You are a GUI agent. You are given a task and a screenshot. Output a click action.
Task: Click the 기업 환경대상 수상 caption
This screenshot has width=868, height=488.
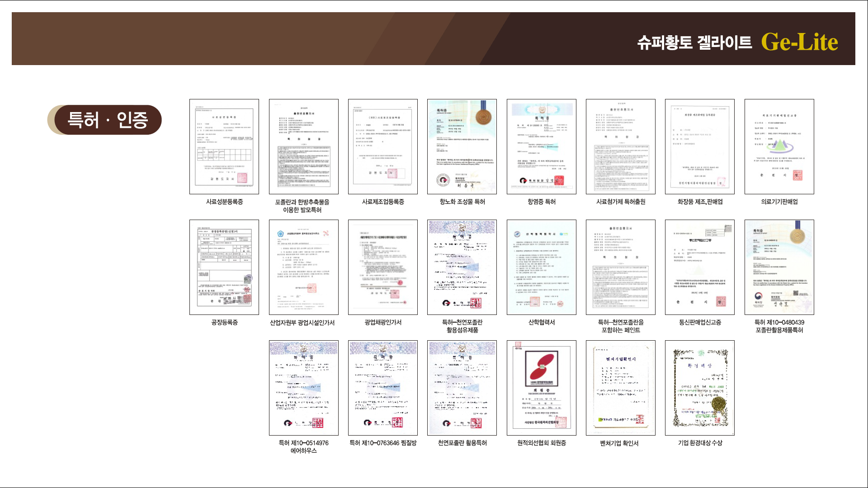[700, 443]
